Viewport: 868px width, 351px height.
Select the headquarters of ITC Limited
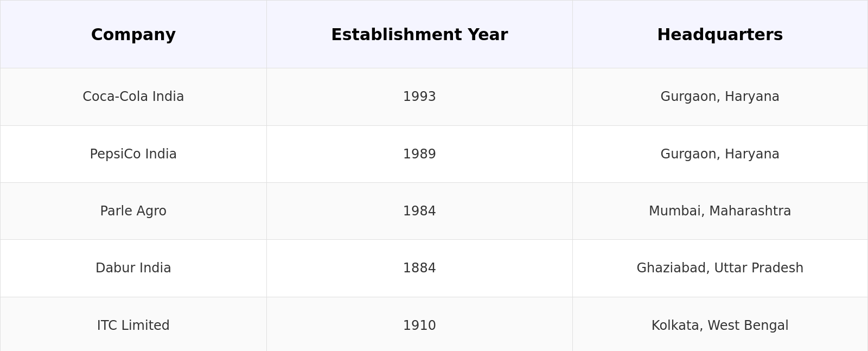720,326
